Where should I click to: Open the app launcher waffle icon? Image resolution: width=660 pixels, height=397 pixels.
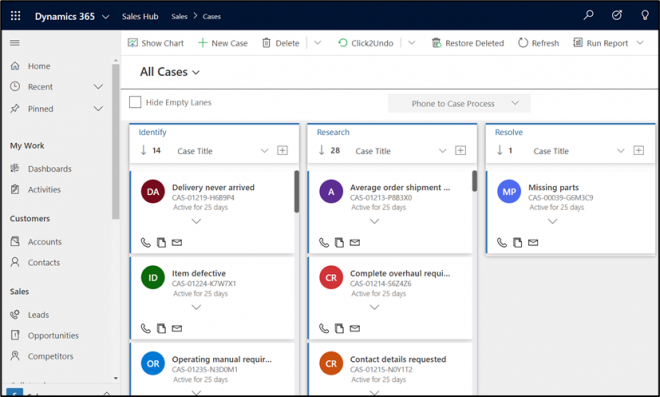16,16
